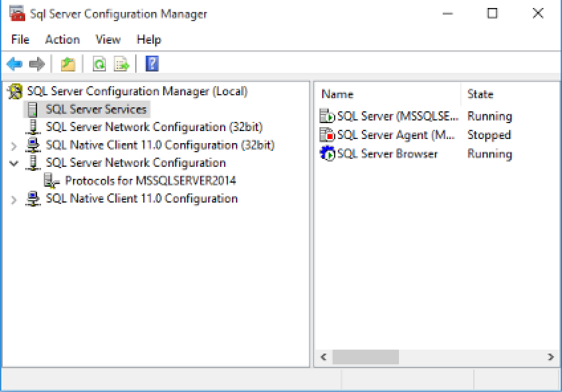Click the horizontal scrollbar thumb in services list
This screenshot has height=392, width=562.
(366, 357)
